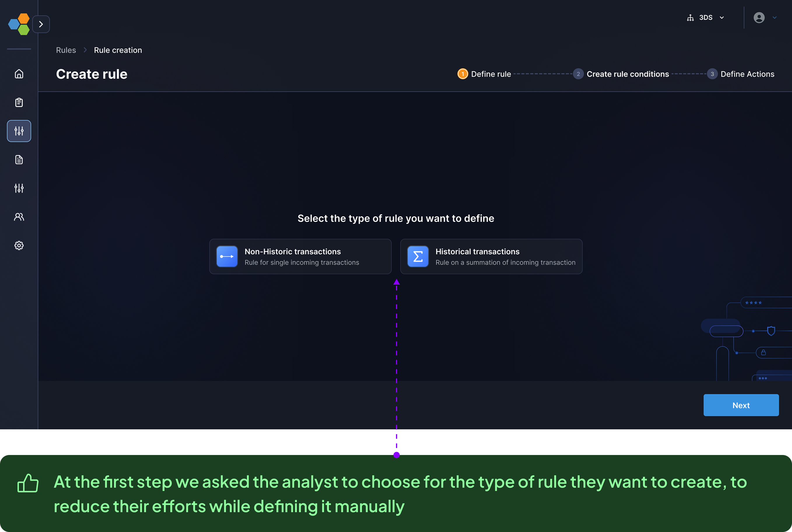Go to Create rule conditions step
This screenshot has width=792, height=532.
(621, 74)
